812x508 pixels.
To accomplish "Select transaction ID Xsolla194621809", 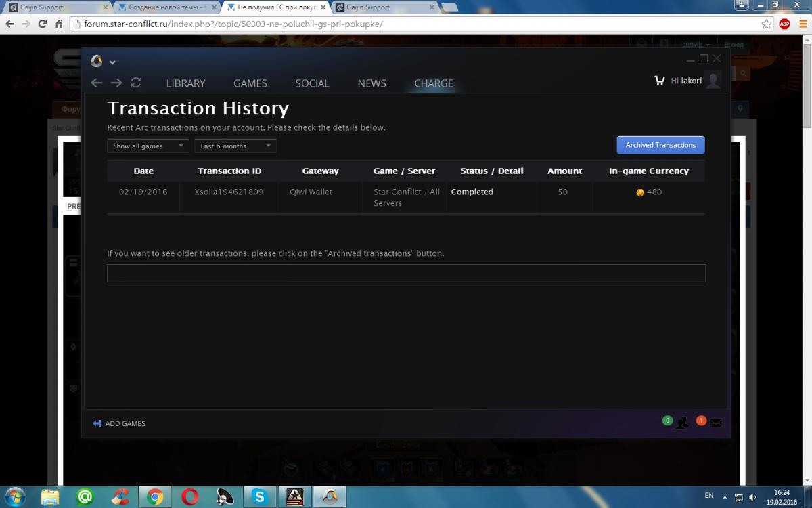I will click(229, 192).
